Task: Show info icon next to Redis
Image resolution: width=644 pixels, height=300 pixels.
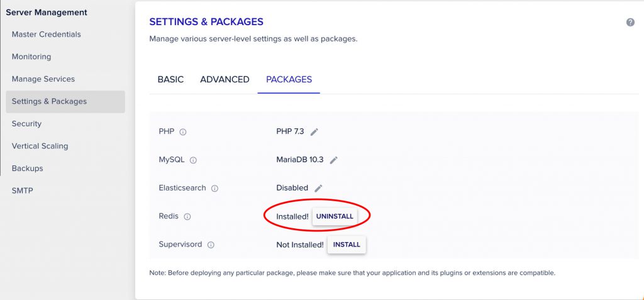Action: point(187,216)
